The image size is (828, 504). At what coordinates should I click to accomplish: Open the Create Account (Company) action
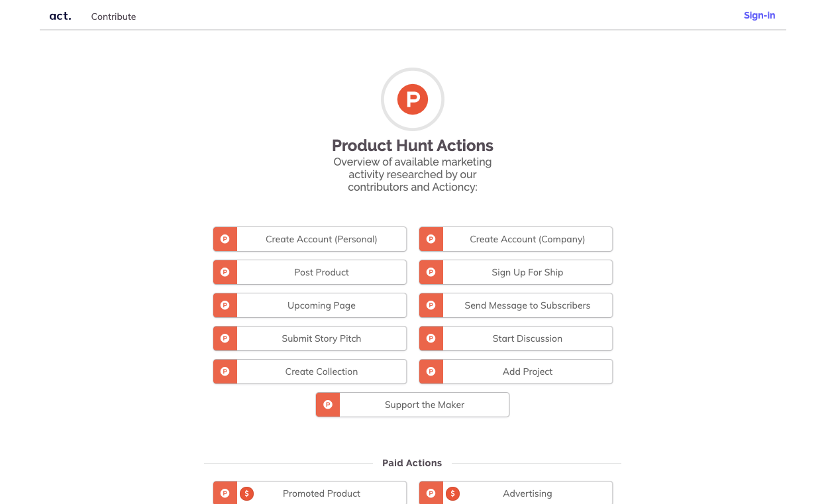pos(527,239)
